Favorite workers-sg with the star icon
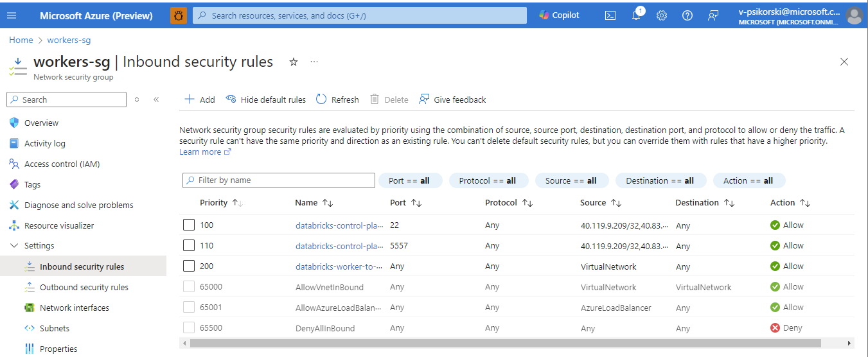Viewport: 868px width, 357px height. click(294, 62)
